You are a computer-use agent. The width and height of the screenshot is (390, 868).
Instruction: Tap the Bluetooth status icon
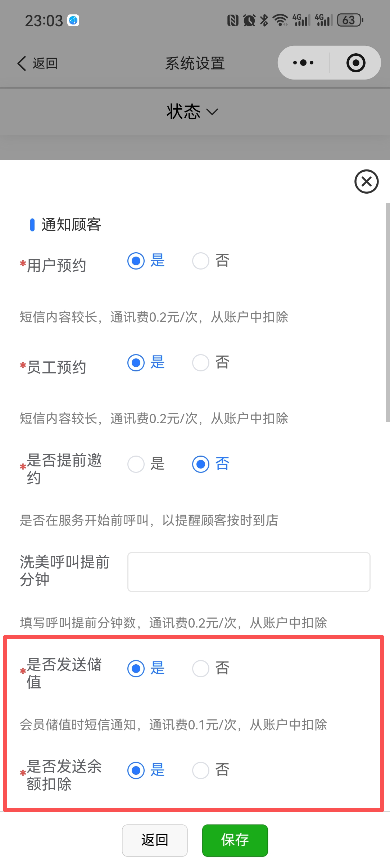(264, 20)
